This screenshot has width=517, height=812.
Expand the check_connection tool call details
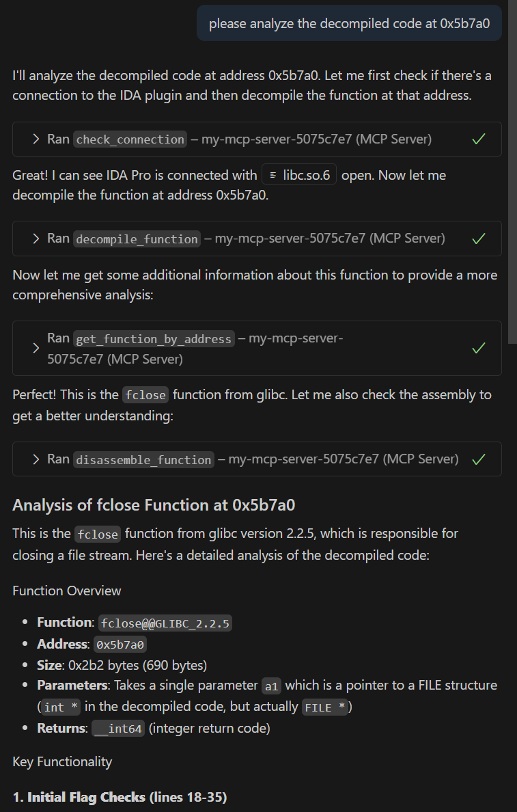tap(36, 139)
